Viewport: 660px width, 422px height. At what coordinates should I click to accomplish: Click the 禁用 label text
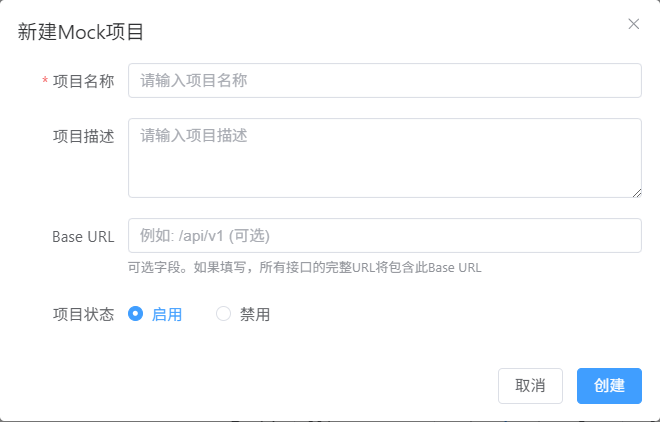255,314
